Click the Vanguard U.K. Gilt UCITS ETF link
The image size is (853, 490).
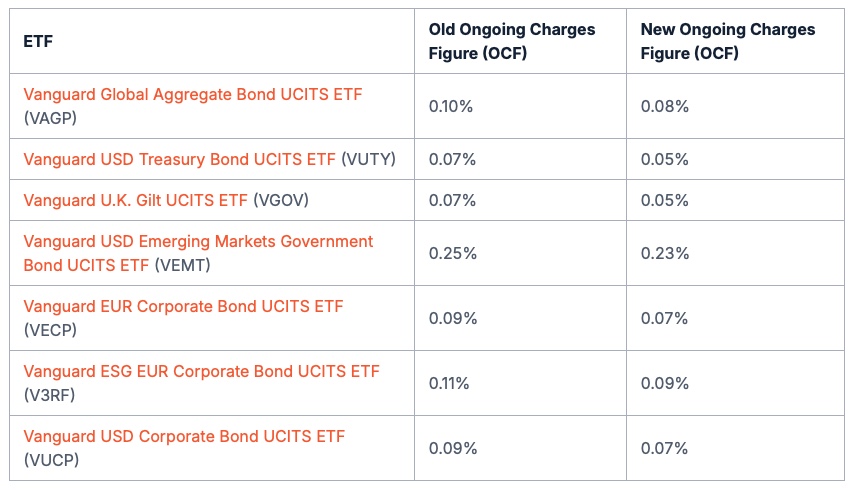click(x=135, y=200)
